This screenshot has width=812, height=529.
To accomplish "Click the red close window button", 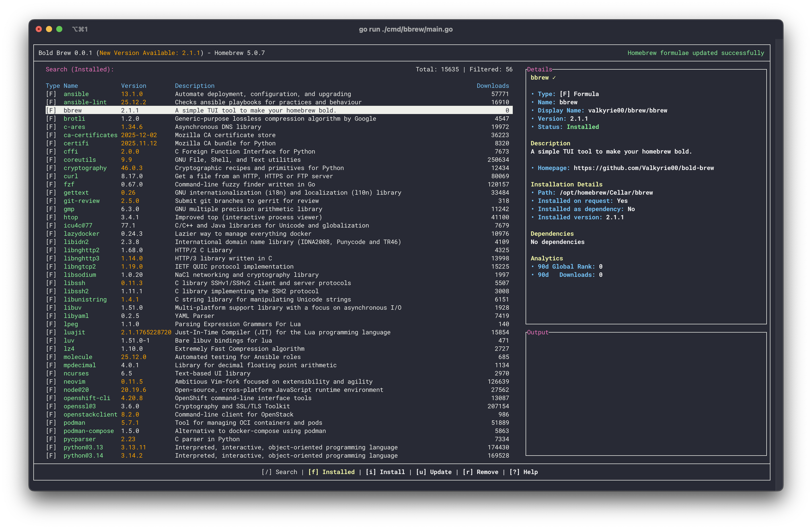I will 39,29.
